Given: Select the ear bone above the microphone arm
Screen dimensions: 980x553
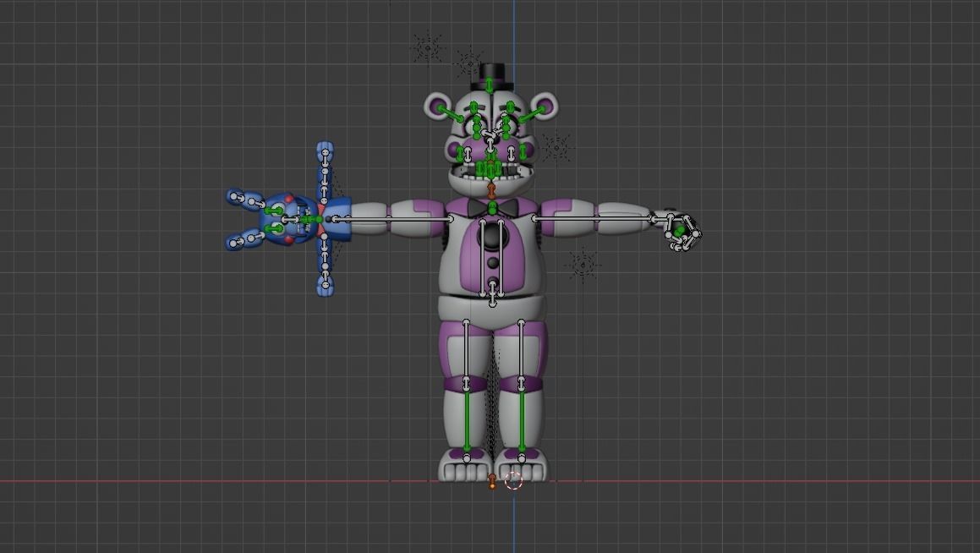Looking at the screenshot, I should 531,113.
